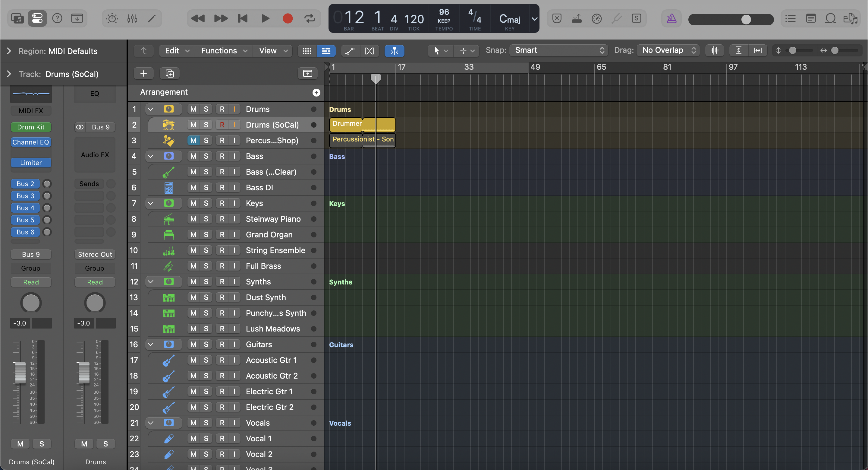
Task: Open Note Pads icon
Action: click(x=811, y=18)
